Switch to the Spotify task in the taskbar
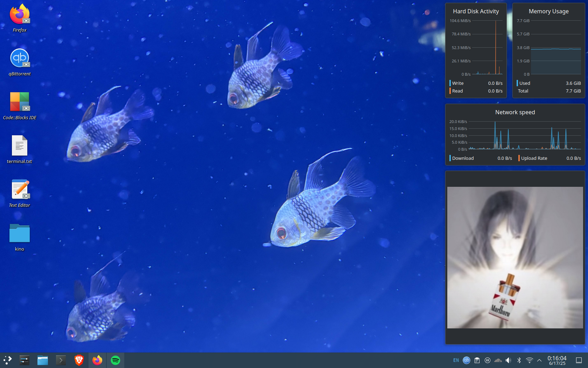 coord(115,360)
